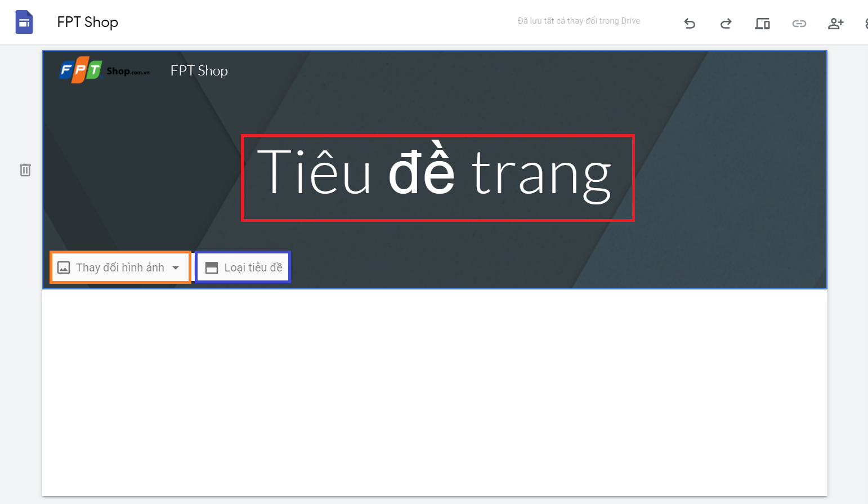Click the Google Sites logo icon
The height and width of the screenshot is (504, 868).
[x=24, y=21]
